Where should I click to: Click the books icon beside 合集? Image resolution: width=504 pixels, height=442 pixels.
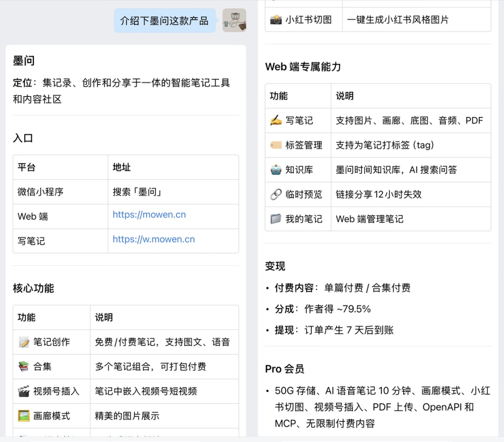point(24,366)
